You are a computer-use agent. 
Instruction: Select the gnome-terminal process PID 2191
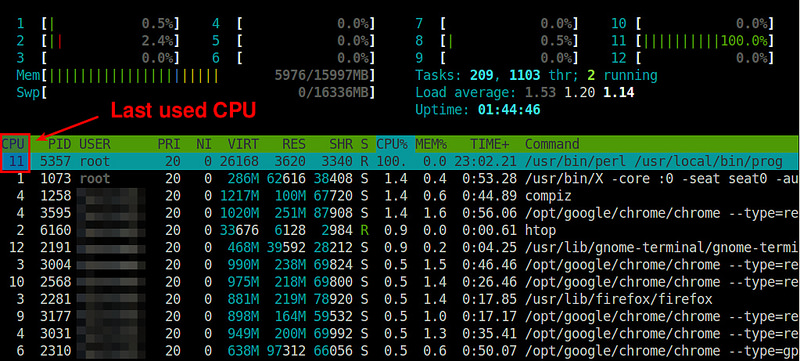point(400,248)
